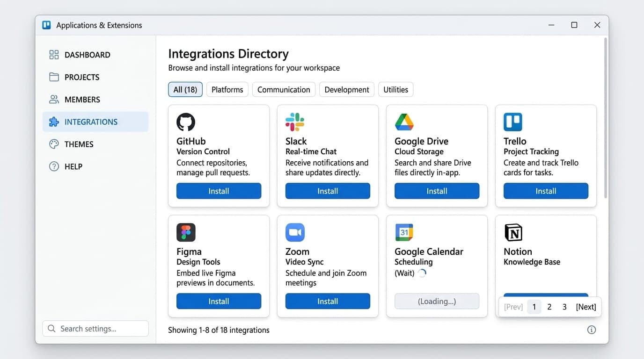Click the "Knowledge Base" subtitle on Notion card

click(532, 262)
